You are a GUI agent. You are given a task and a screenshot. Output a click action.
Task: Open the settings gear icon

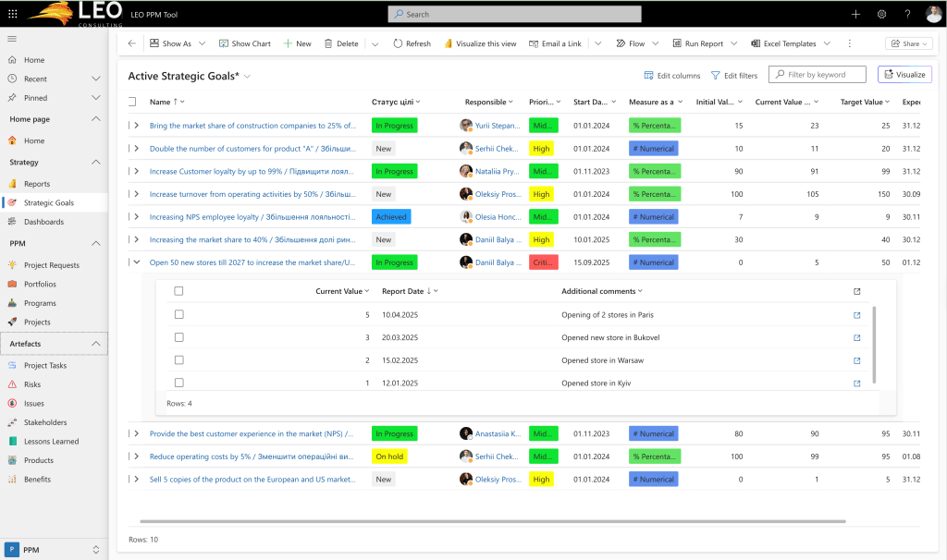881,14
